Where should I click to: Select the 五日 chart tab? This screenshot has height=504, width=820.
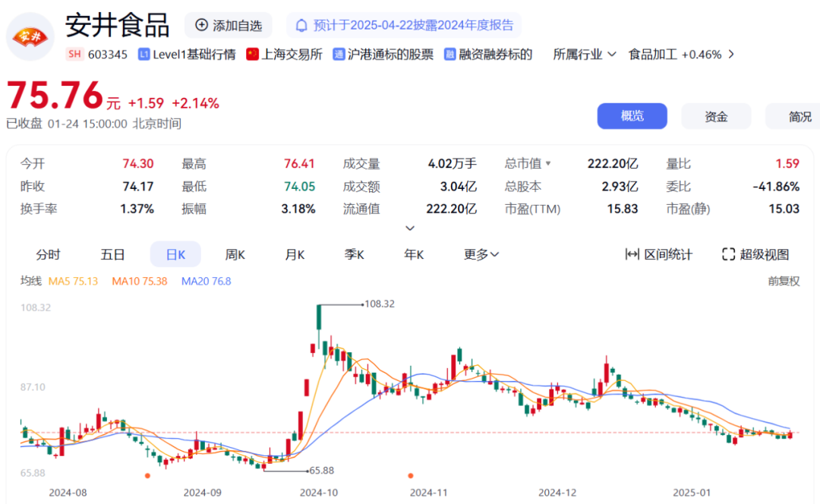tap(112, 254)
